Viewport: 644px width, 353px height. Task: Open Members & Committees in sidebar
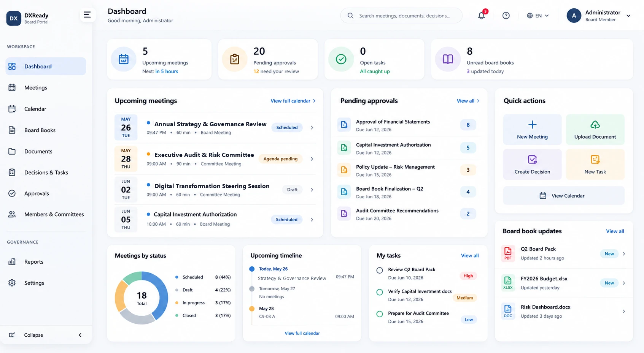click(46, 214)
